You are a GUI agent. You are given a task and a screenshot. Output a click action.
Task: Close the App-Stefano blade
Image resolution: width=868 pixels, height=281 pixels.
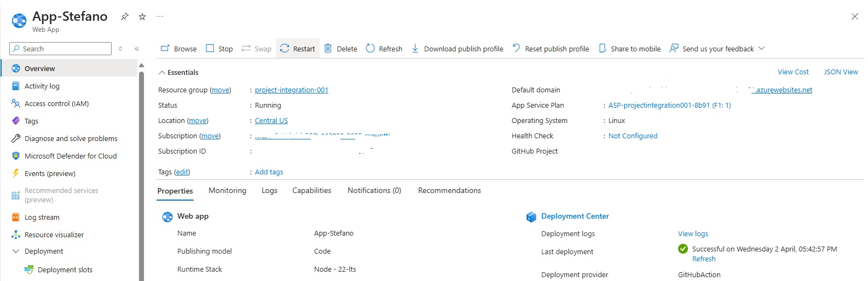(x=854, y=16)
